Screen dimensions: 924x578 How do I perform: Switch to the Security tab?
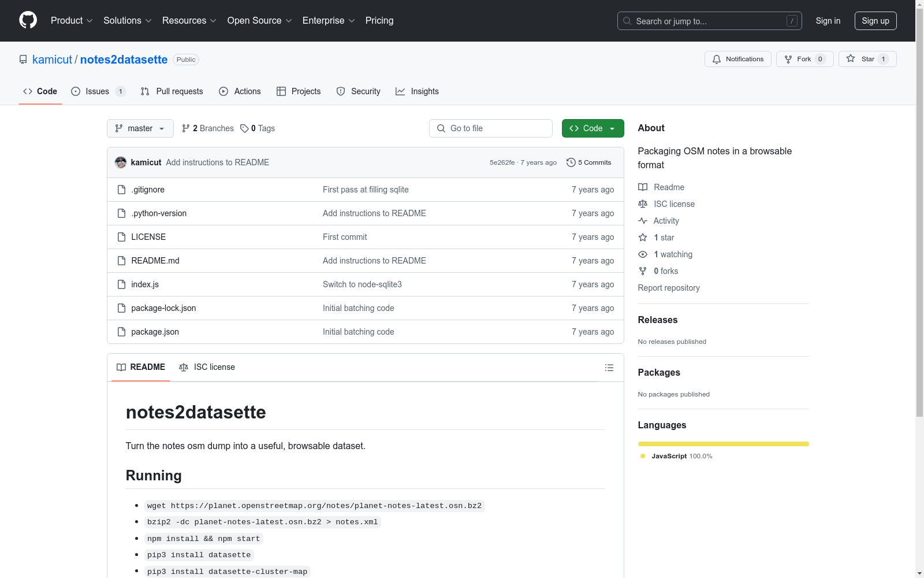coord(359,91)
